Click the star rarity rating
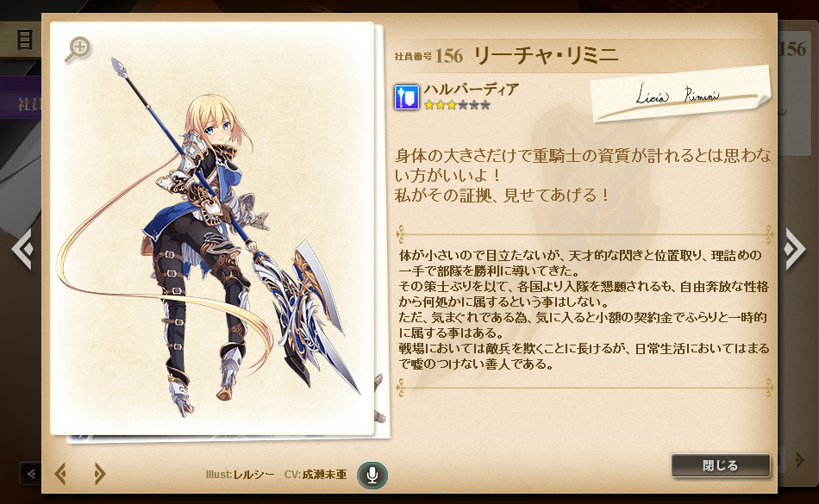 [457, 105]
